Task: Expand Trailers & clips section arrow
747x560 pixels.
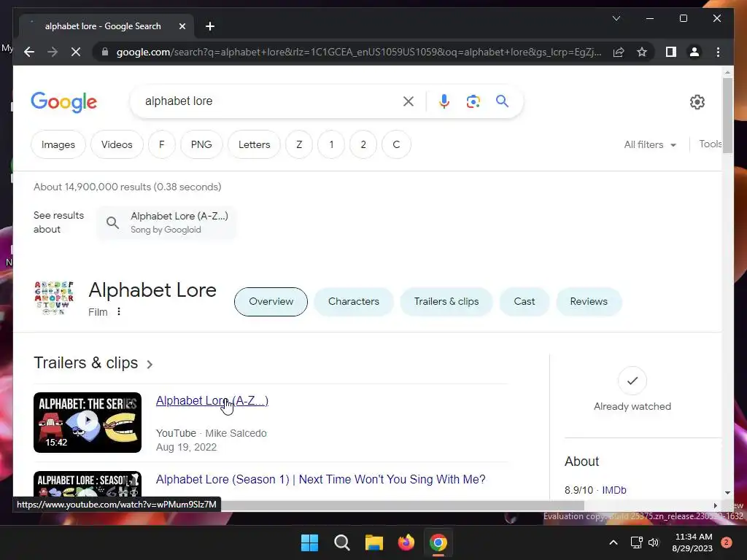Action: pos(150,365)
